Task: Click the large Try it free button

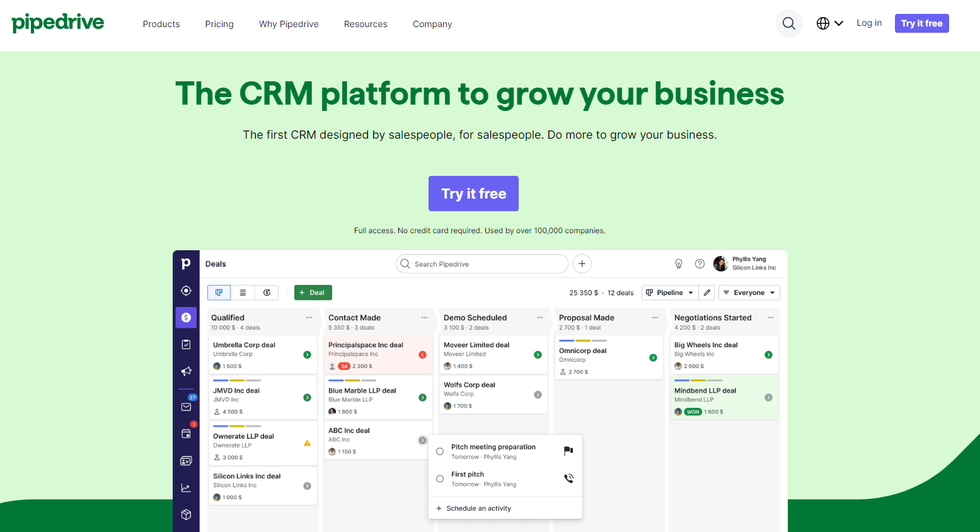Action: pyautogui.click(x=473, y=194)
